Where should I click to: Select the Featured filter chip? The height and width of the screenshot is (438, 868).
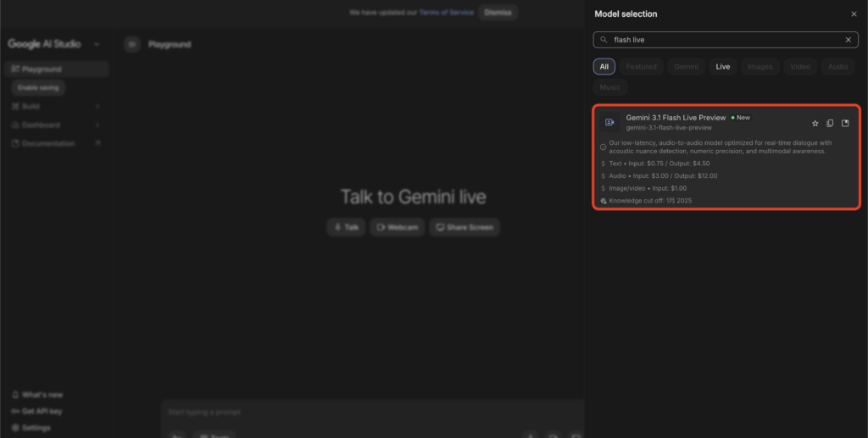tap(641, 66)
